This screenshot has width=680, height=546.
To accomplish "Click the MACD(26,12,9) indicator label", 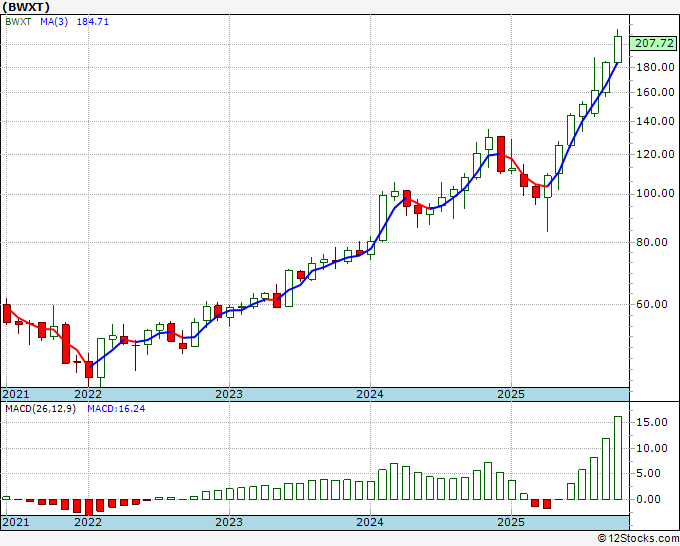I will click(40, 409).
